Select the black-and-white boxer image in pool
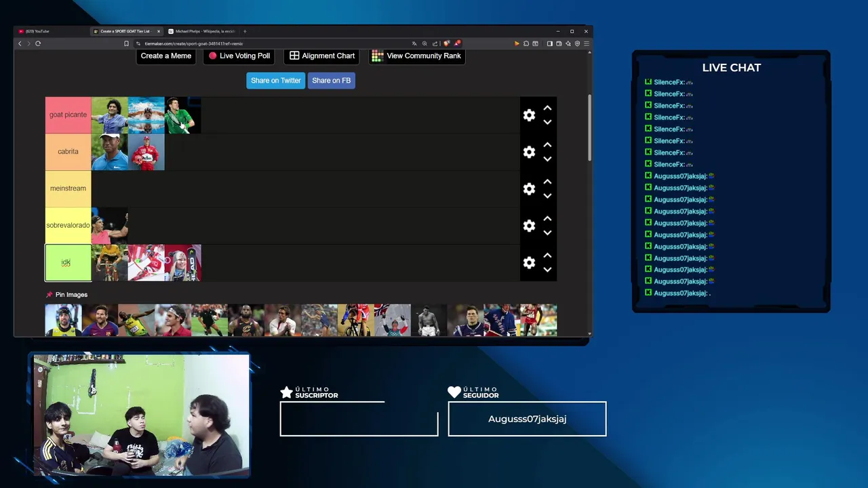The image size is (868, 488). pyautogui.click(x=429, y=320)
